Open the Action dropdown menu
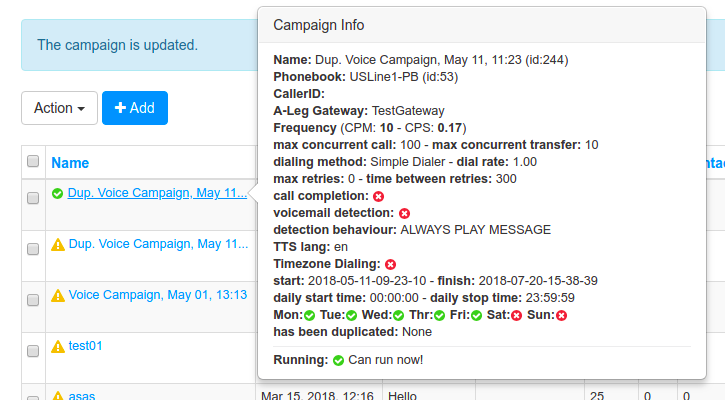725x400 pixels. [x=59, y=108]
